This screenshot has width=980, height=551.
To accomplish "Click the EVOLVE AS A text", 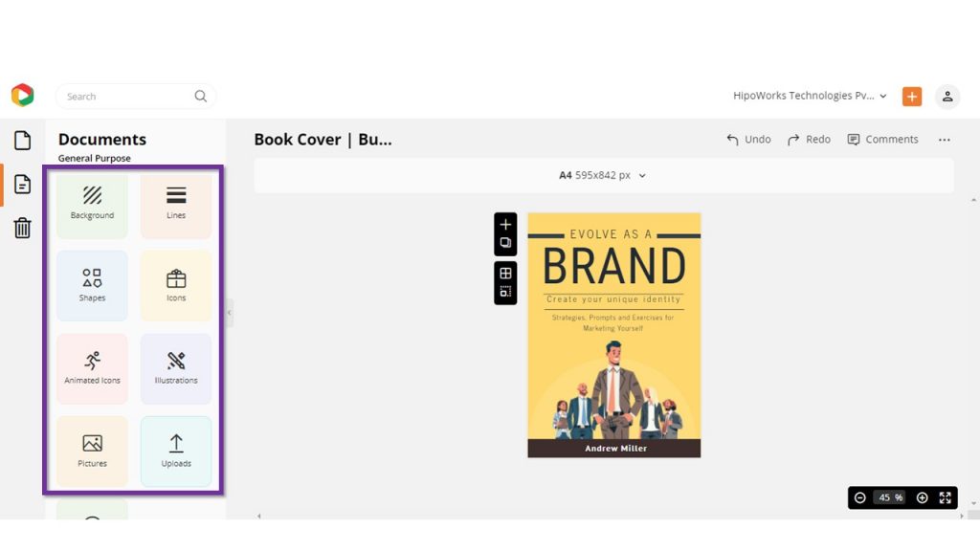I will (611, 234).
